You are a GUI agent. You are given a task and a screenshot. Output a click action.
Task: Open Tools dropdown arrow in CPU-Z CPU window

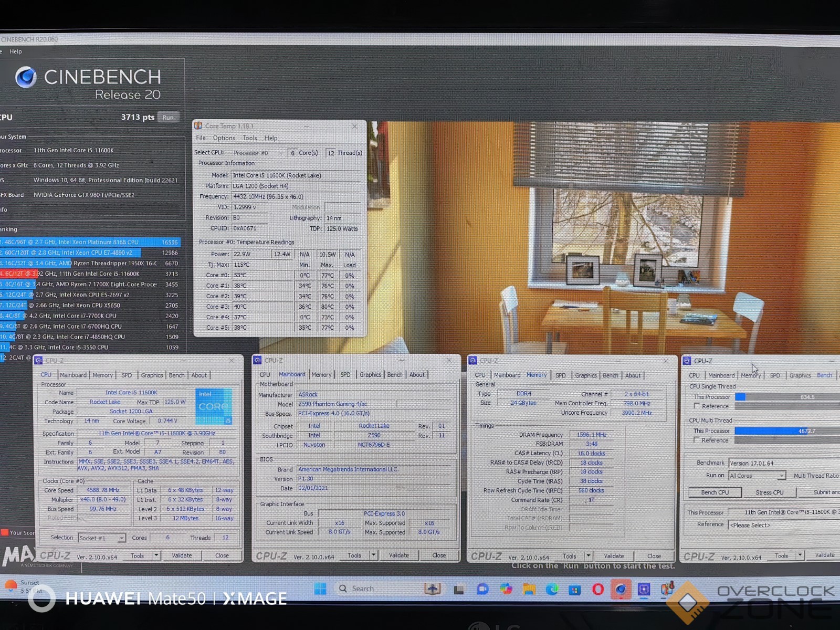pyautogui.click(x=156, y=555)
